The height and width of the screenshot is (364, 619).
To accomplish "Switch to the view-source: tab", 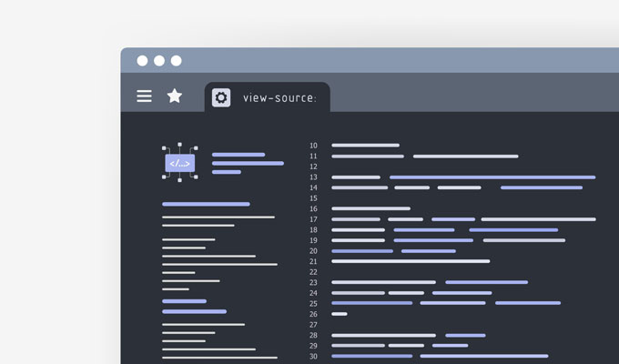I will click(279, 98).
